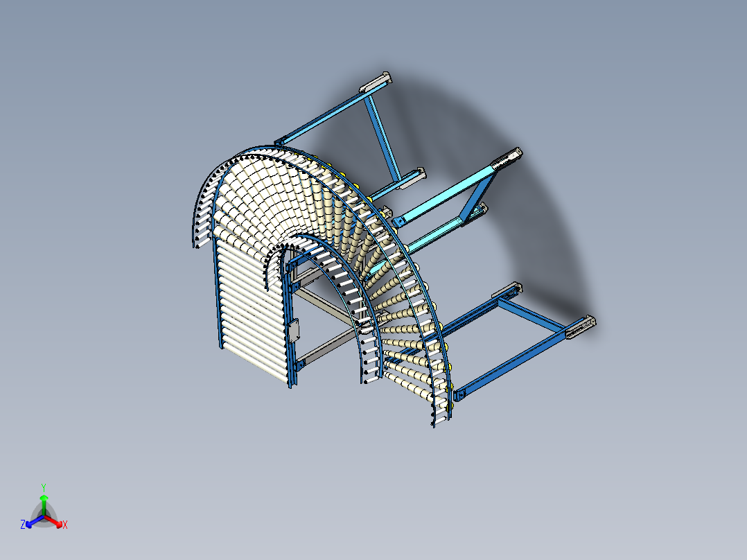Select the gray foot bracket atop the upper frame
Screen dimensions: 747x560
pyautogui.click(x=375, y=82)
